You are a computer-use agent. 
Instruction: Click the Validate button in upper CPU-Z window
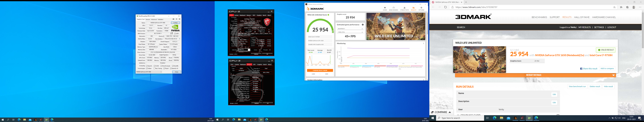tap(256, 54)
